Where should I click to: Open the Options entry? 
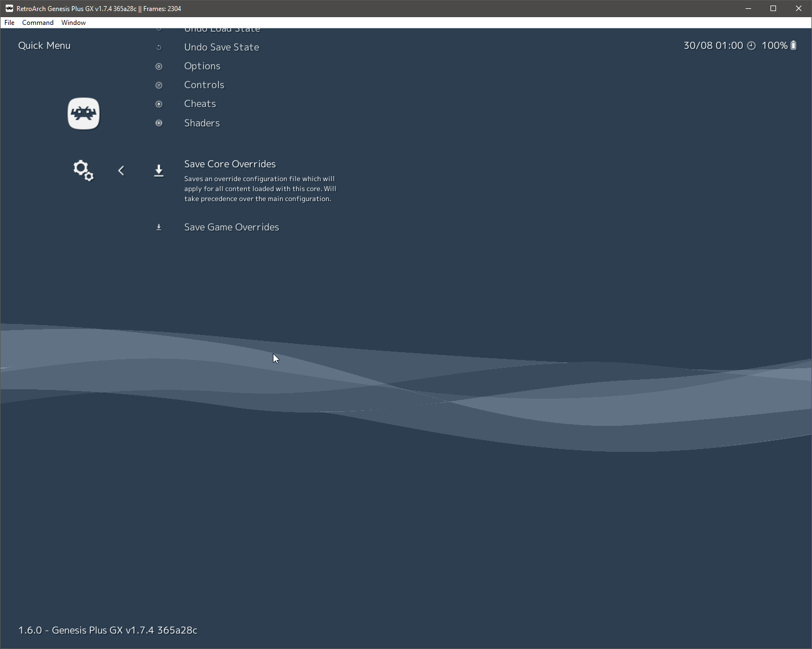click(202, 66)
